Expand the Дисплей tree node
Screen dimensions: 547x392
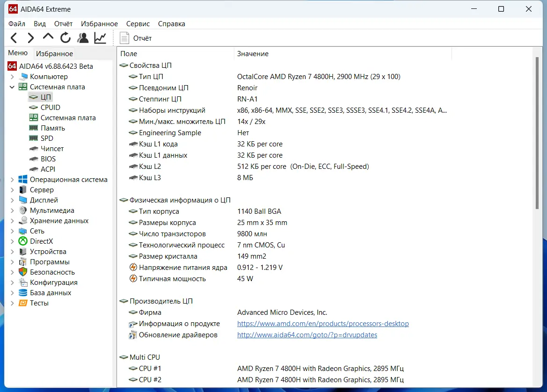click(12, 200)
